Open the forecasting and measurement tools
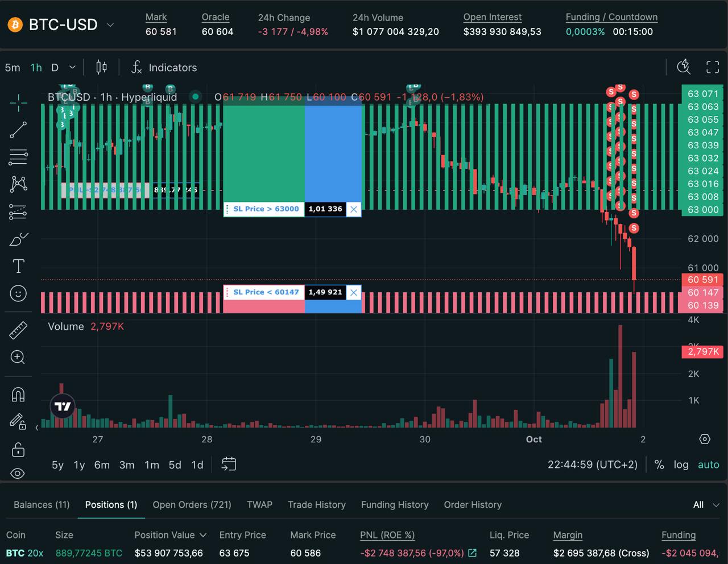 (x=18, y=212)
